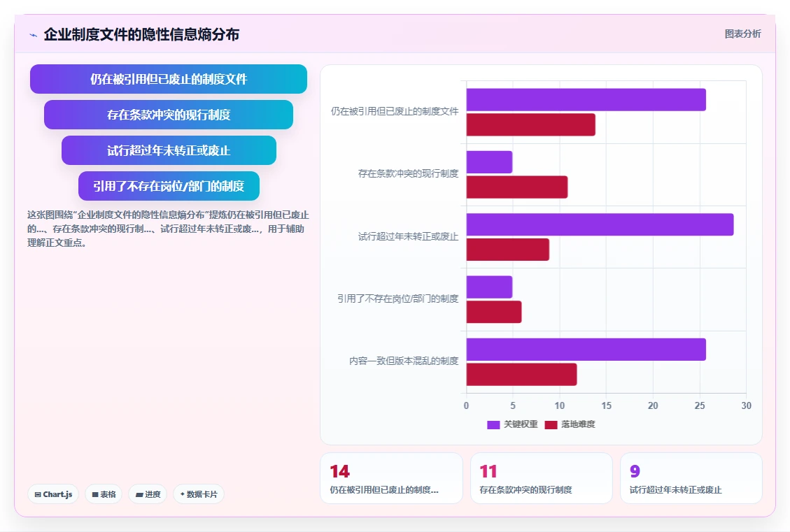790x532 pixels.
Task: Click the title 企业制度文件的隐性信息熵分布
Action: (141, 35)
